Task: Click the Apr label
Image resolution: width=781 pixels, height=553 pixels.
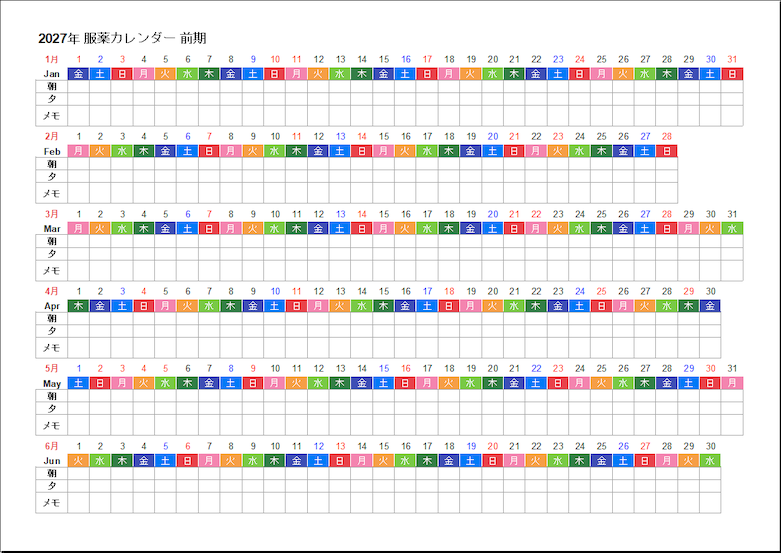Action: (52, 306)
